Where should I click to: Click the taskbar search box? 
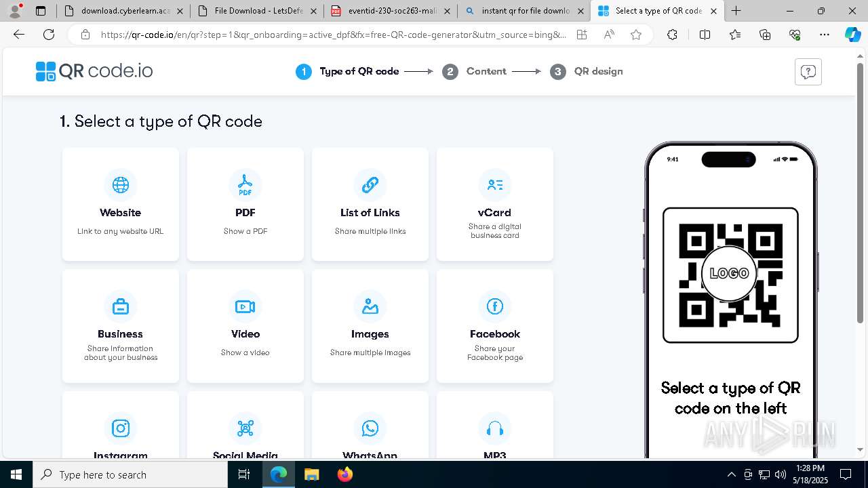coord(130,474)
